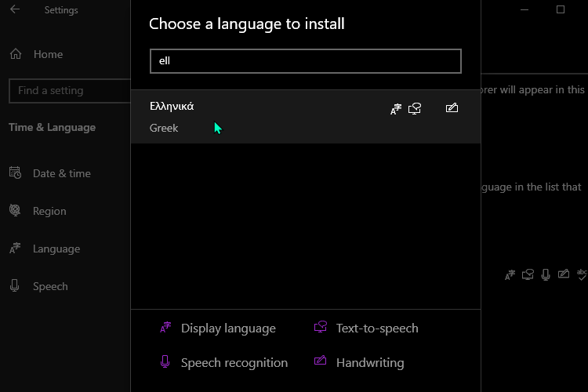This screenshot has height=392, width=588.
Task: Click the display language icon on Greek row
Action: pyautogui.click(x=396, y=109)
